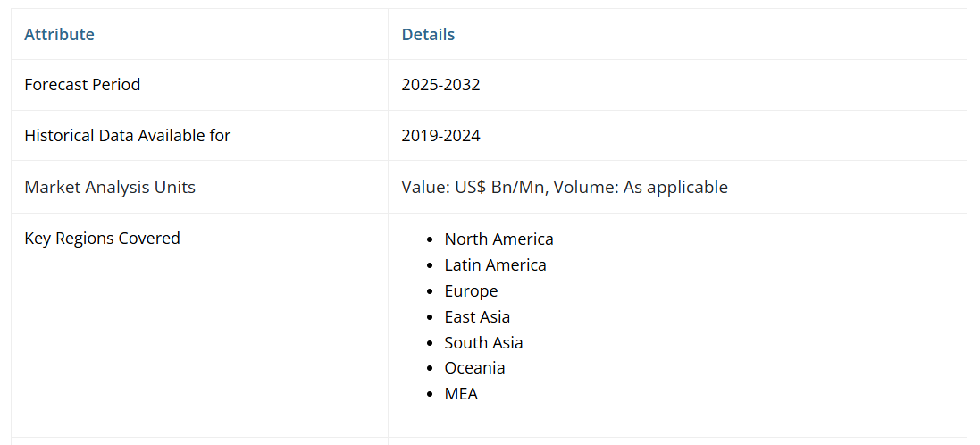This screenshot has height=445, width=980.
Task: Click the bullet point beside Europe
Action: 432,291
